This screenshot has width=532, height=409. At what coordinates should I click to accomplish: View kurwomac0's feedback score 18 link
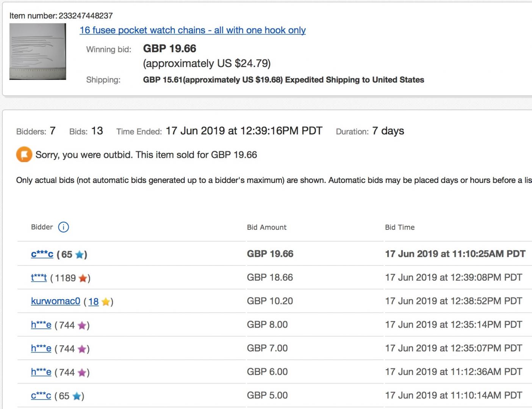coord(93,301)
